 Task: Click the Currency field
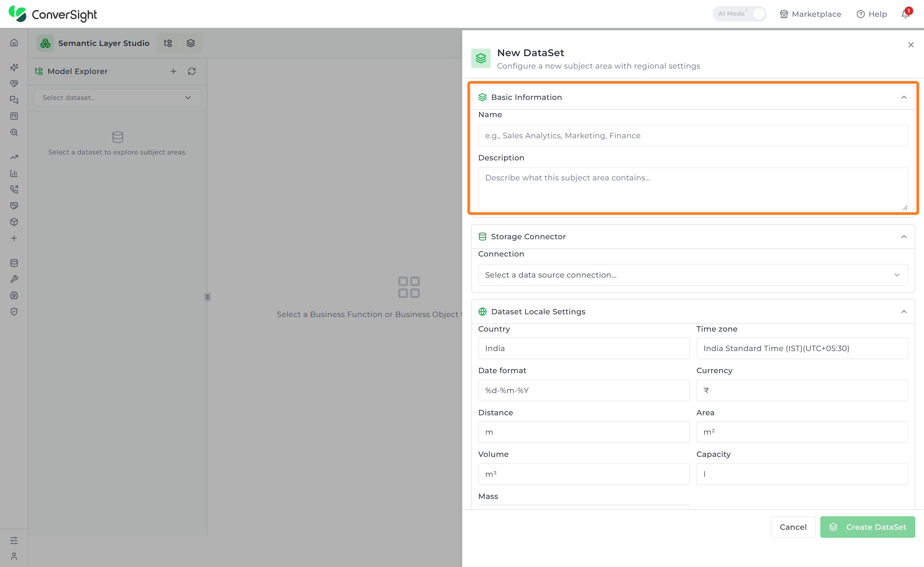coord(802,390)
